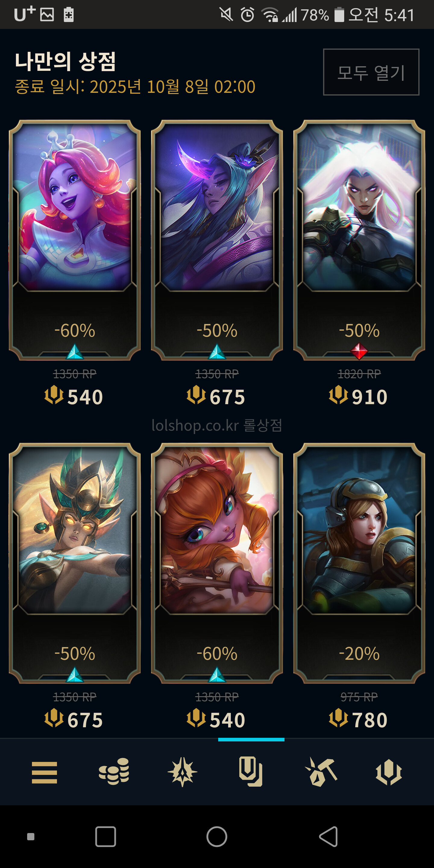Tap the Android back triangle button
434x868 pixels.
click(329, 836)
